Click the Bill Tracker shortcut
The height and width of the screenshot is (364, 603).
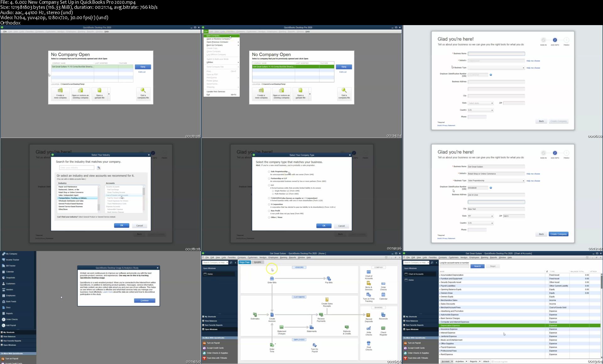[9, 266]
